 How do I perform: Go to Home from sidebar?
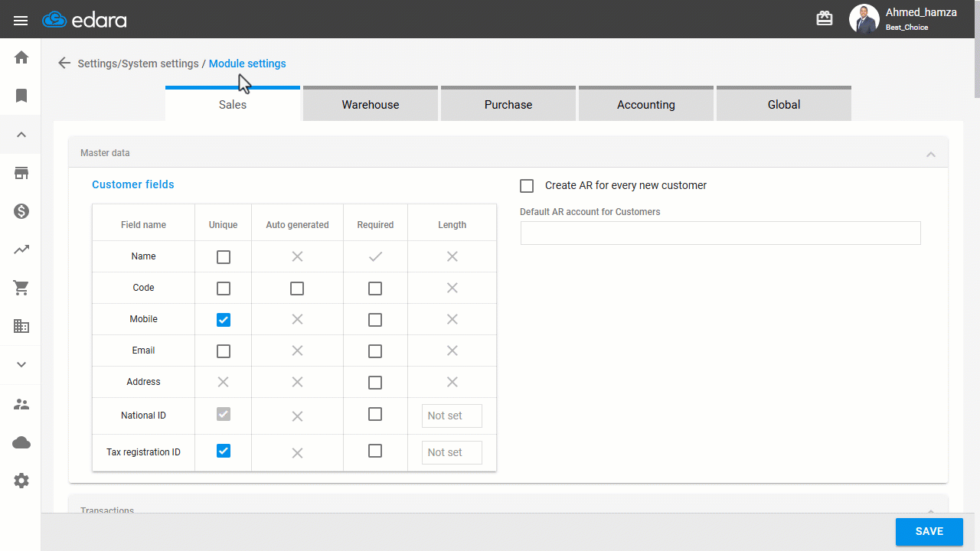pos(21,57)
